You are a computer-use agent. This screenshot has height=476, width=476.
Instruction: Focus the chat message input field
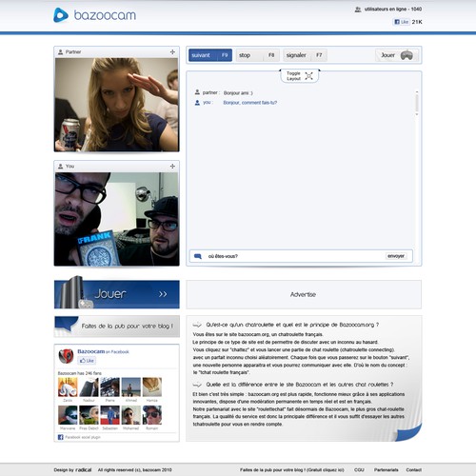pyautogui.click(x=295, y=256)
